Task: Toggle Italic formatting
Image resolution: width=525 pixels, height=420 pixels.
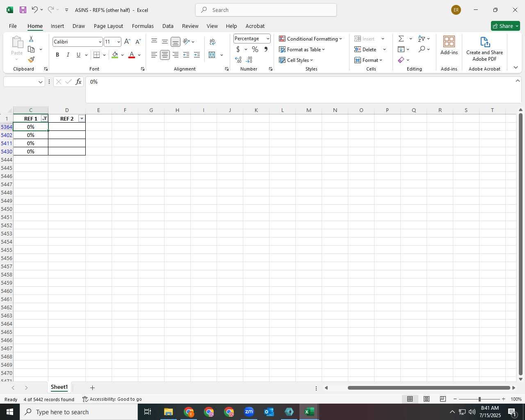Action: pyautogui.click(x=68, y=55)
